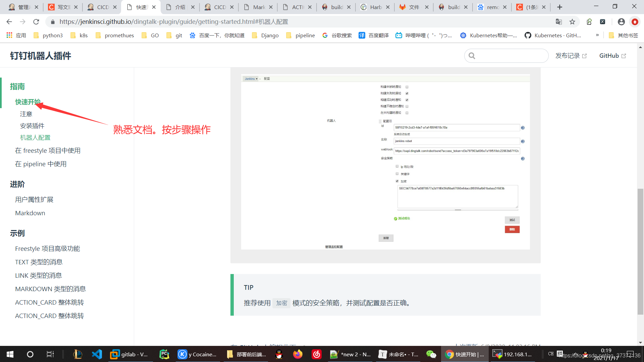The height and width of the screenshot is (362, 644).
Task: Switch to the 介绍 browser tab
Action: (x=180, y=7)
